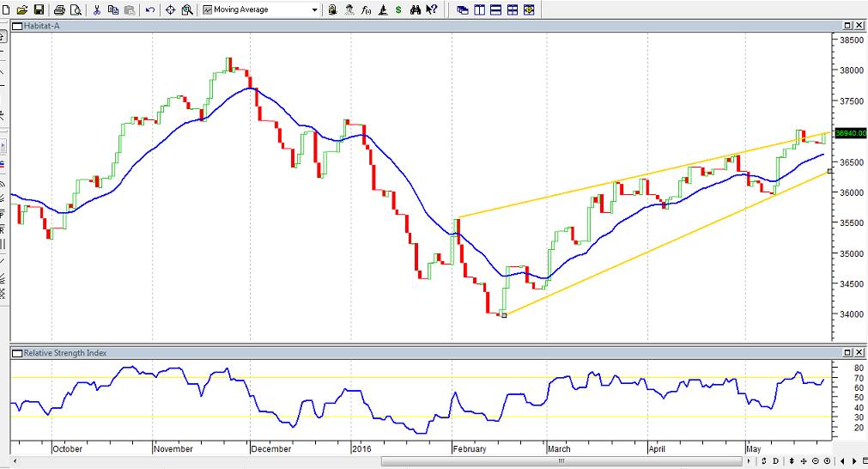Open the Moving Average indicator dropdown
The height and width of the screenshot is (469, 868).
(314, 10)
